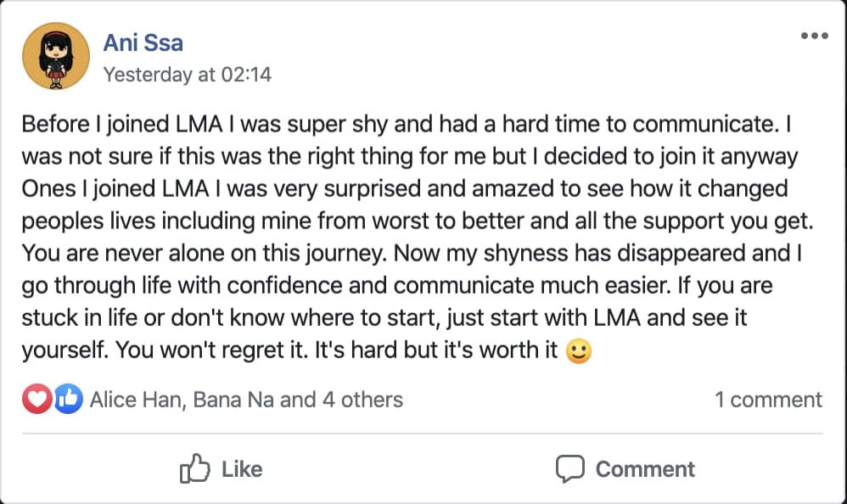The width and height of the screenshot is (847, 504).
Task: Click the smiley emoji ending the post
Action: point(578,350)
